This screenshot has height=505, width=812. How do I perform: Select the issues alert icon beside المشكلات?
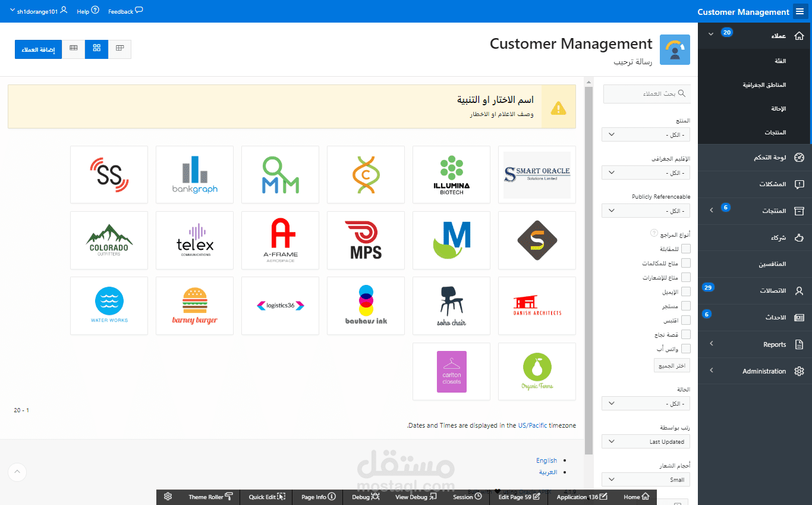click(x=799, y=184)
